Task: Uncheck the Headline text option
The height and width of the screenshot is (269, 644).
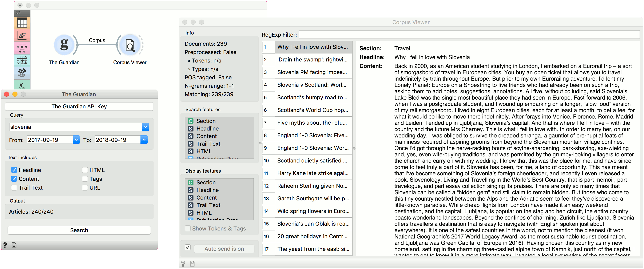Action: coord(14,170)
